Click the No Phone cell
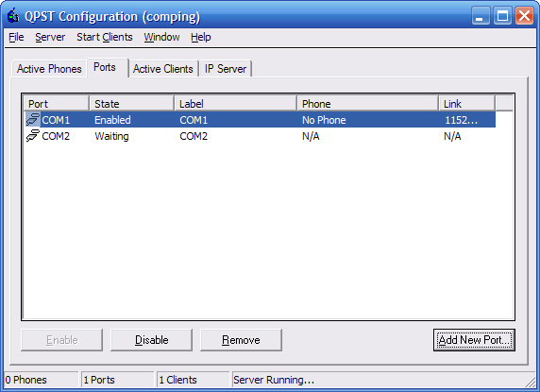540x392 pixels. point(324,120)
